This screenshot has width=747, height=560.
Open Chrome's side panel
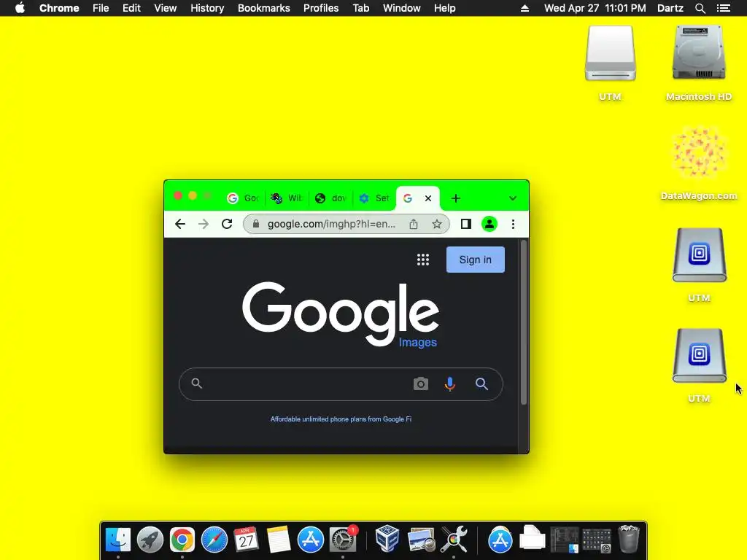tap(466, 225)
